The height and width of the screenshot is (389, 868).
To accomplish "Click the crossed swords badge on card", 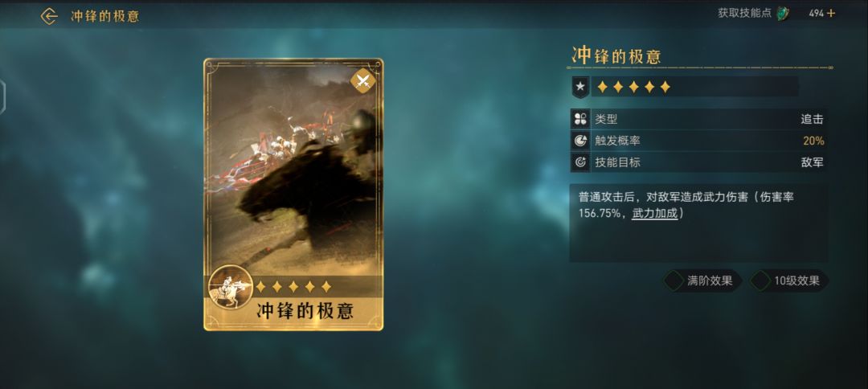I will tap(363, 81).
